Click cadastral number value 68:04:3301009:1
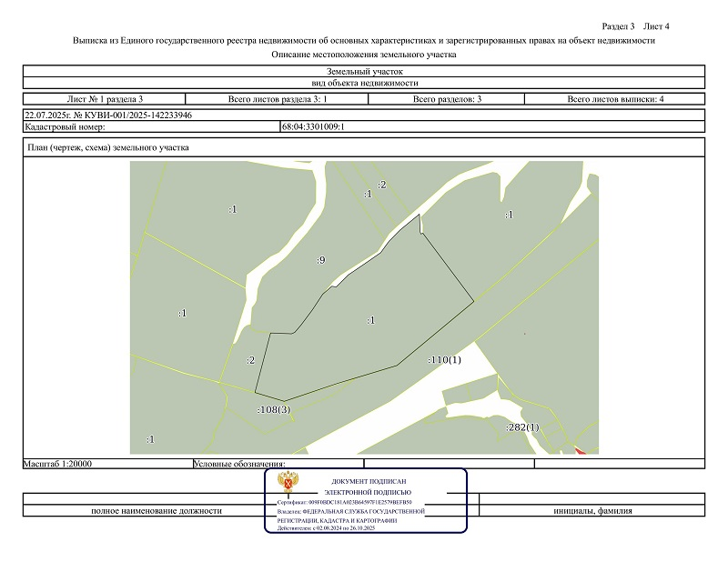This screenshot has height=562, width=728. (313, 127)
